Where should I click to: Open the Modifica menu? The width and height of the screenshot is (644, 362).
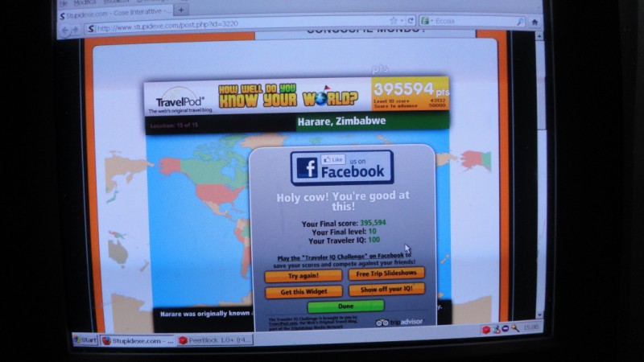(85, 2)
